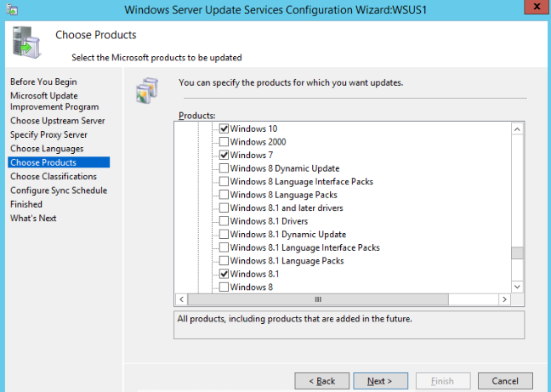
Task: Tick the Windows 8 Language Packs checkbox
Action: coord(224,195)
